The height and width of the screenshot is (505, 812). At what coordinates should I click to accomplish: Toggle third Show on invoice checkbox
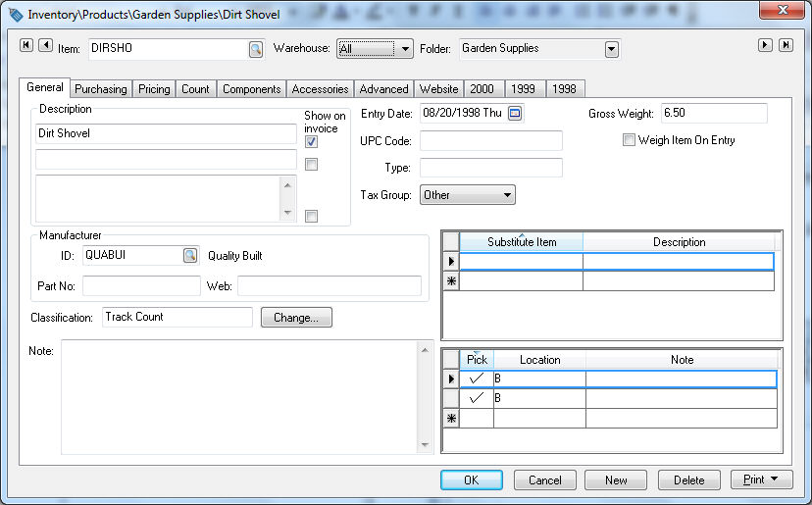(x=311, y=217)
